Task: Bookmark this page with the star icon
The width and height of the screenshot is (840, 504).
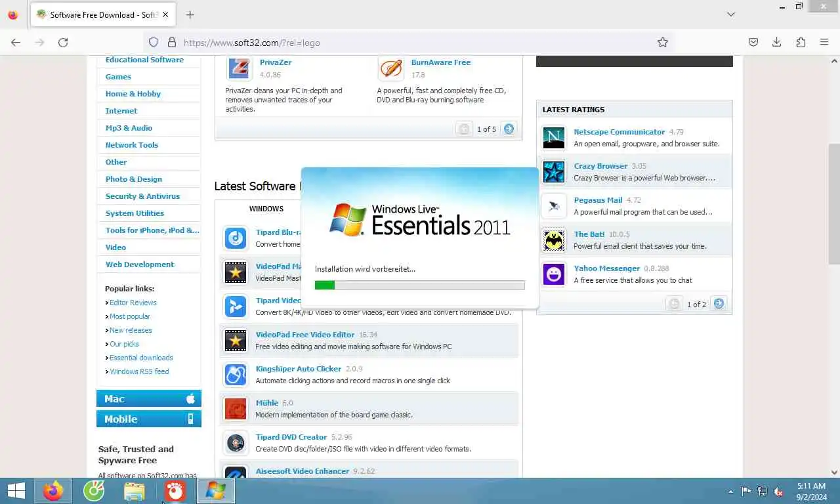Action: click(663, 42)
